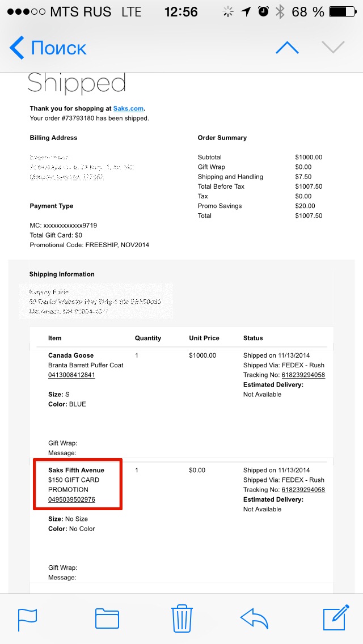Tap the Bluetooth icon in status bar
Image resolution: width=363 pixels, height=644 pixels.
(280, 11)
